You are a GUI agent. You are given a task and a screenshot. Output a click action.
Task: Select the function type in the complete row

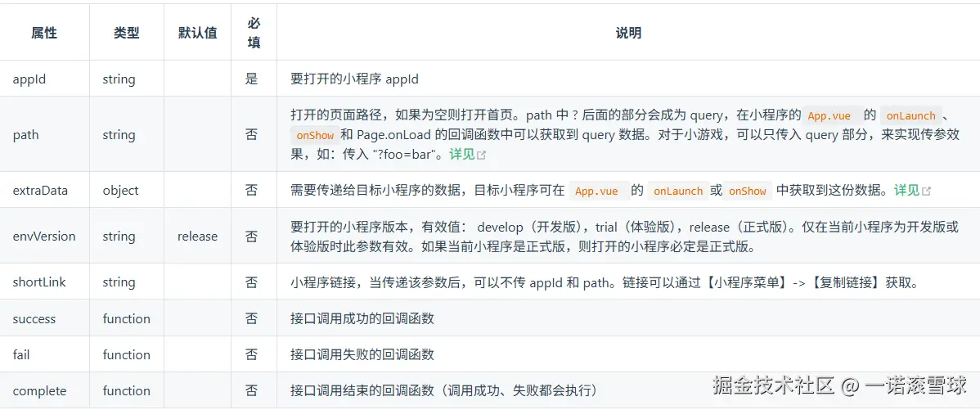[x=126, y=390]
